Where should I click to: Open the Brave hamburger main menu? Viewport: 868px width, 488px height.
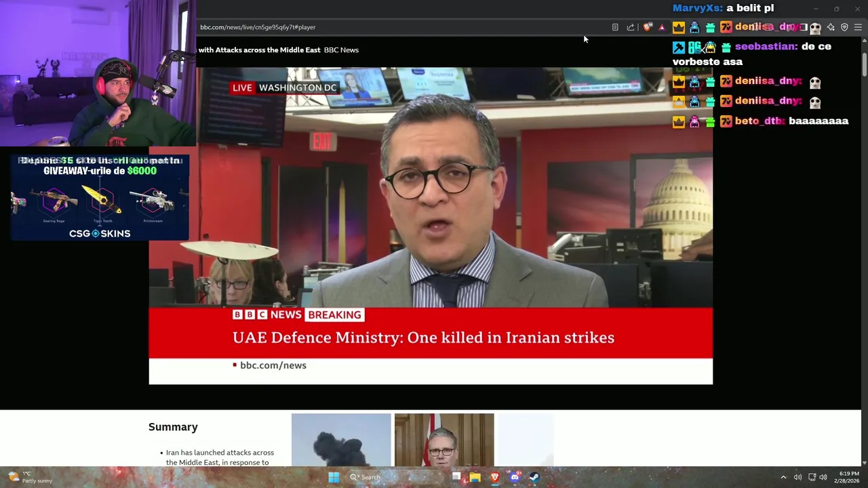858,27
